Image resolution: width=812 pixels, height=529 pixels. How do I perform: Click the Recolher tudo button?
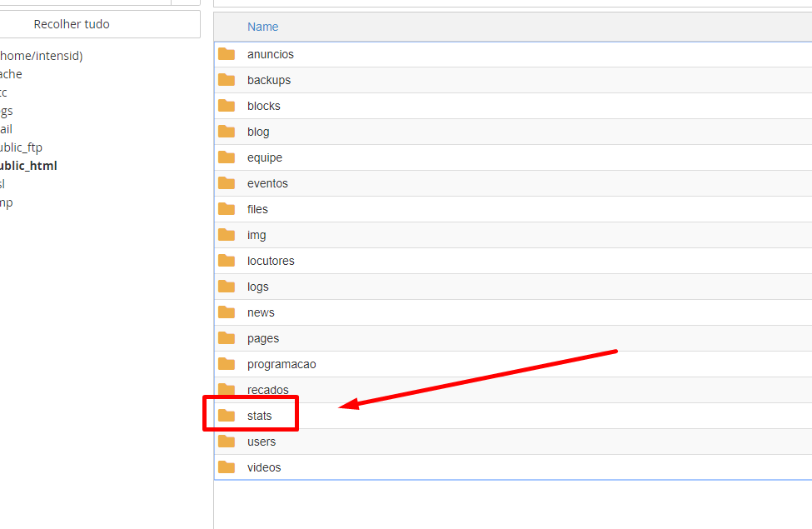click(72, 24)
